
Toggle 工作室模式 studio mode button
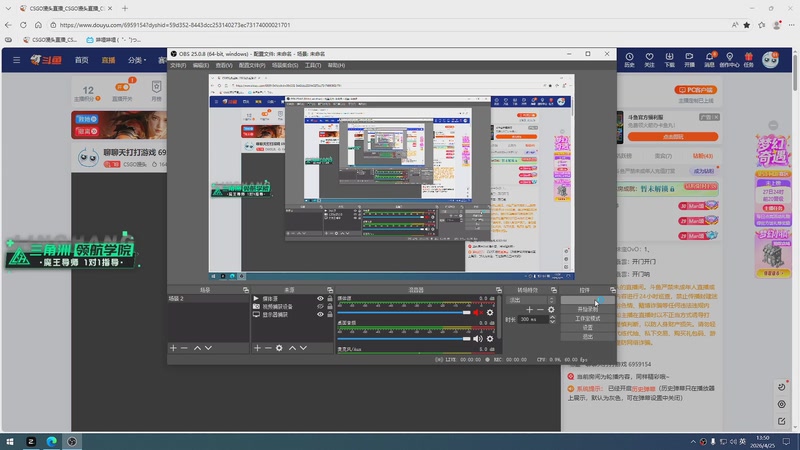point(588,318)
